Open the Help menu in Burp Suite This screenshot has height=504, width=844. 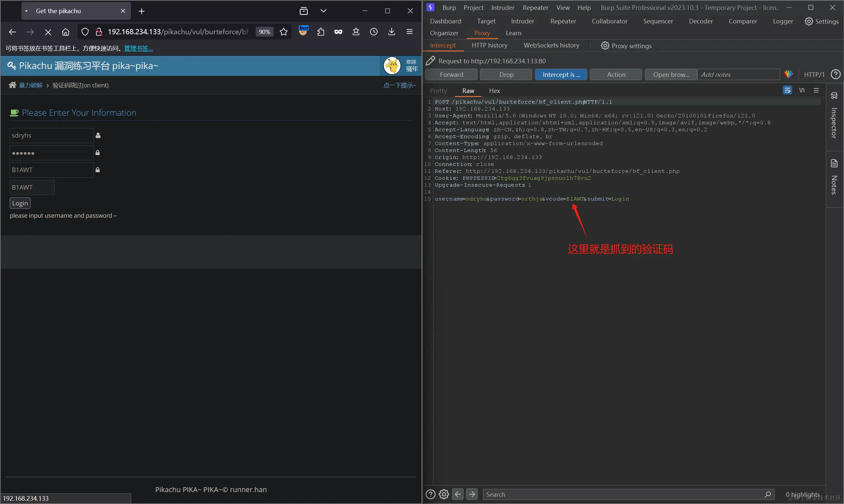pyautogui.click(x=584, y=8)
